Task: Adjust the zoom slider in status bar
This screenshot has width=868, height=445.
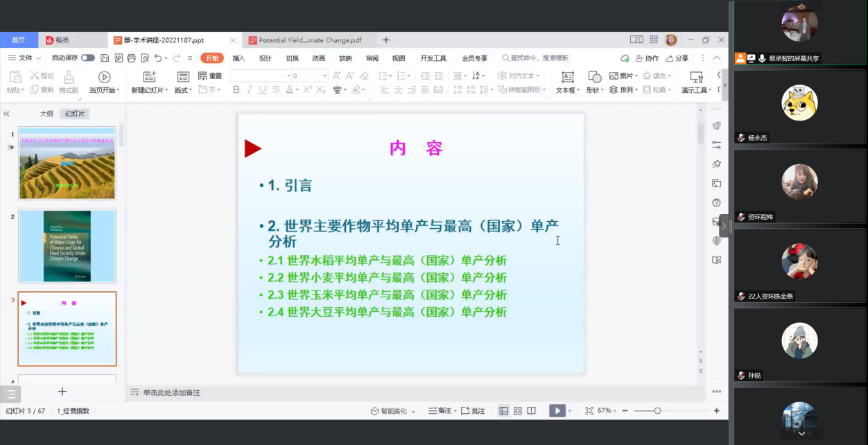Action: (x=657, y=411)
